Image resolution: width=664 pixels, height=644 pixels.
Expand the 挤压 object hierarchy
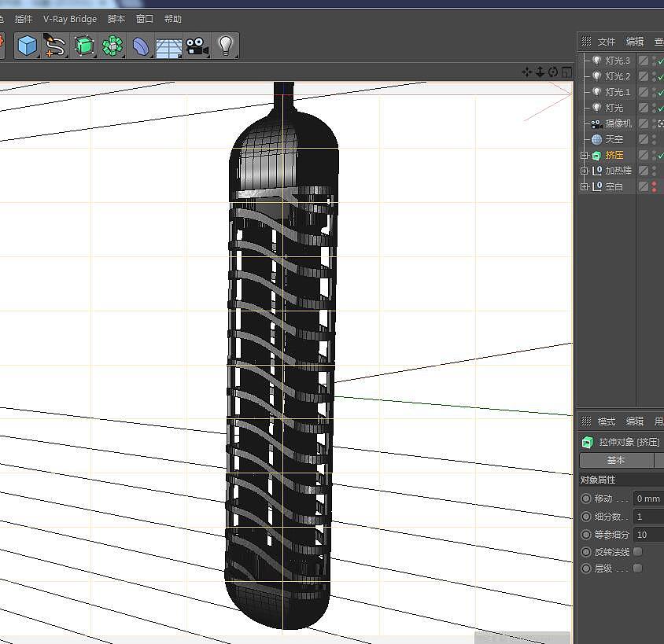[585, 155]
